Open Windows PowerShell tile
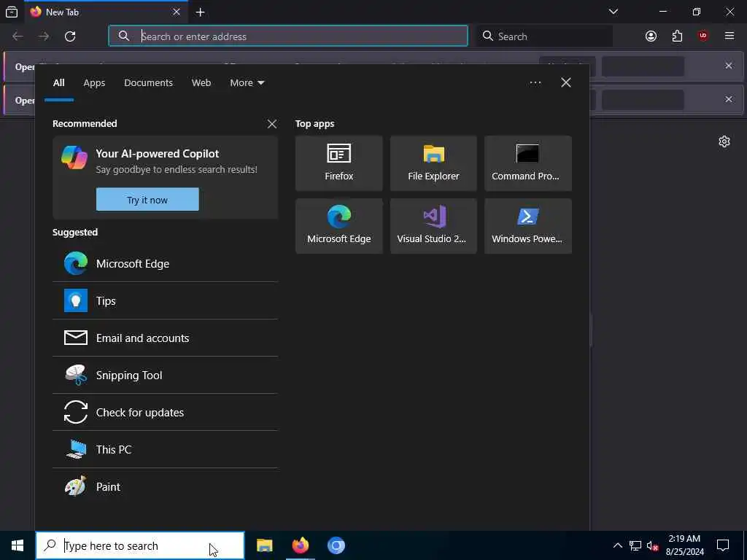 coord(528,226)
